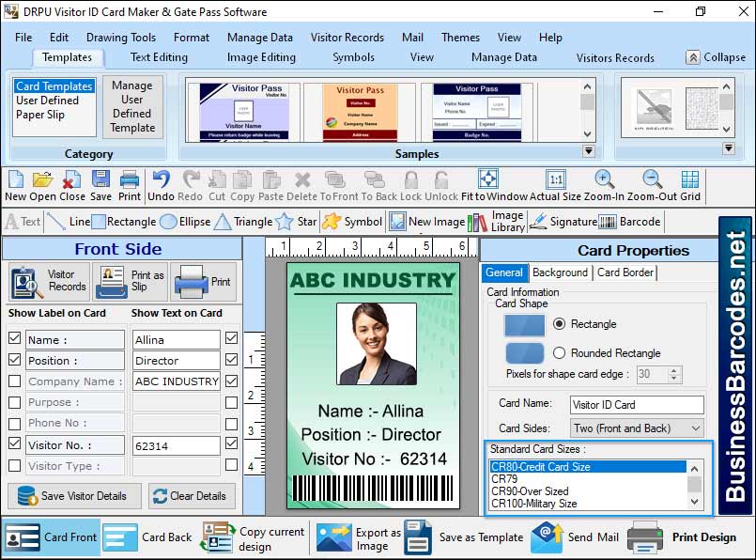
Task: Select the Star shape tool
Action: pos(301,221)
